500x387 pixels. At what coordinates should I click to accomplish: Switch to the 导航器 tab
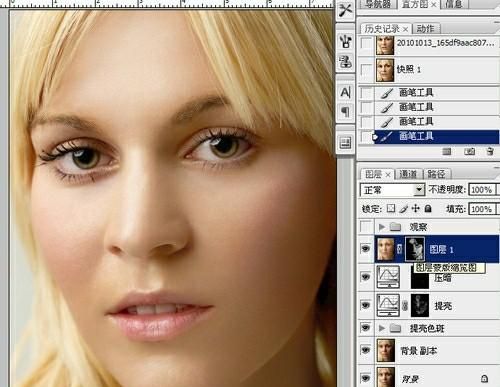pos(377,4)
